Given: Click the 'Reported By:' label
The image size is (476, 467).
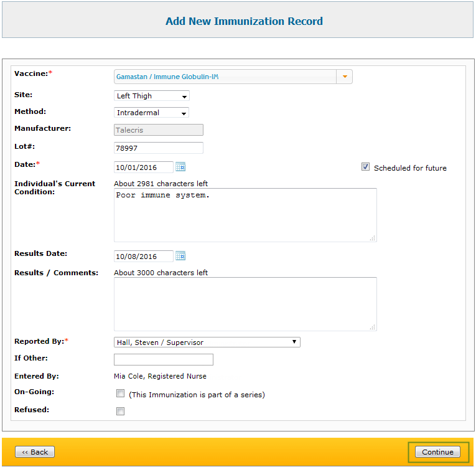Looking at the screenshot, I should point(39,341).
